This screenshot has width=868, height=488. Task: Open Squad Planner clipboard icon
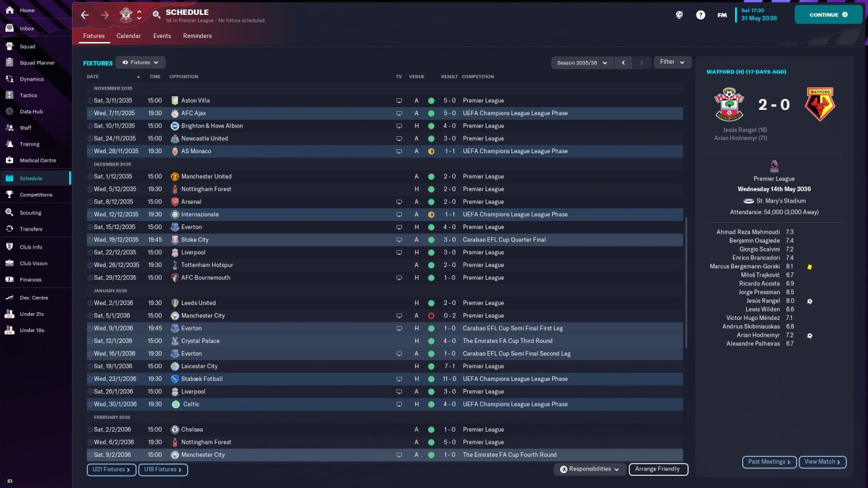click(9, 63)
